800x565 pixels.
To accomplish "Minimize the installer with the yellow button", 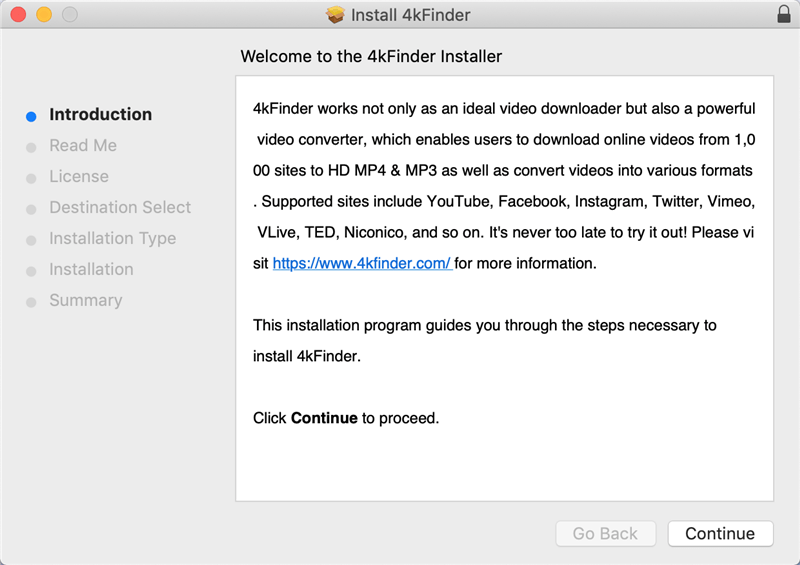I will [x=43, y=15].
